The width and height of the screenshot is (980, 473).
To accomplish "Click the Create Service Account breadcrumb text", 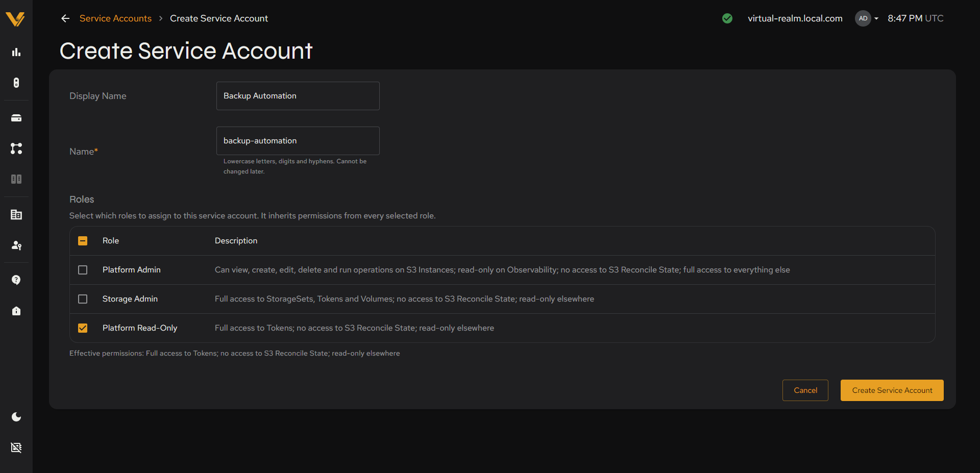I will click(219, 18).
